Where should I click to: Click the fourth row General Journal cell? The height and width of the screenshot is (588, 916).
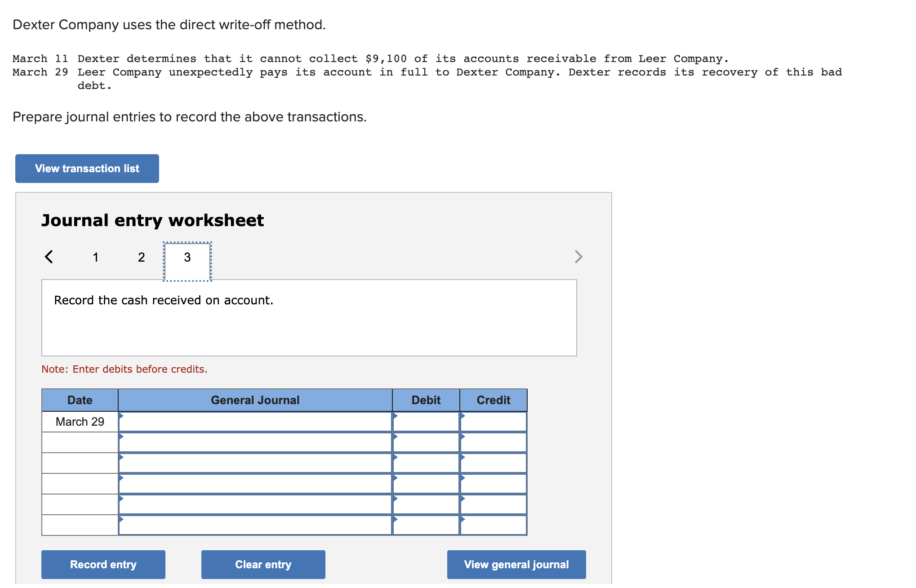coord(255,484)
